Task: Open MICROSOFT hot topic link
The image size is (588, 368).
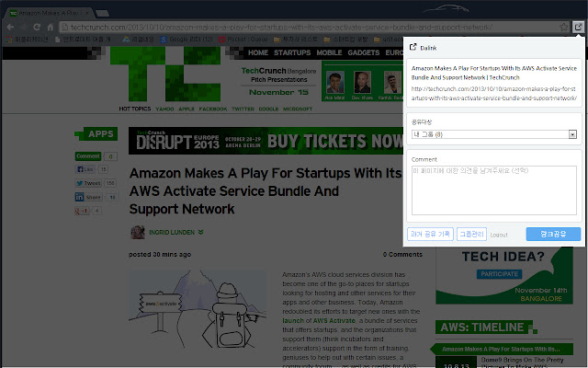Action: pyautogui.click(x=298, y=109)
